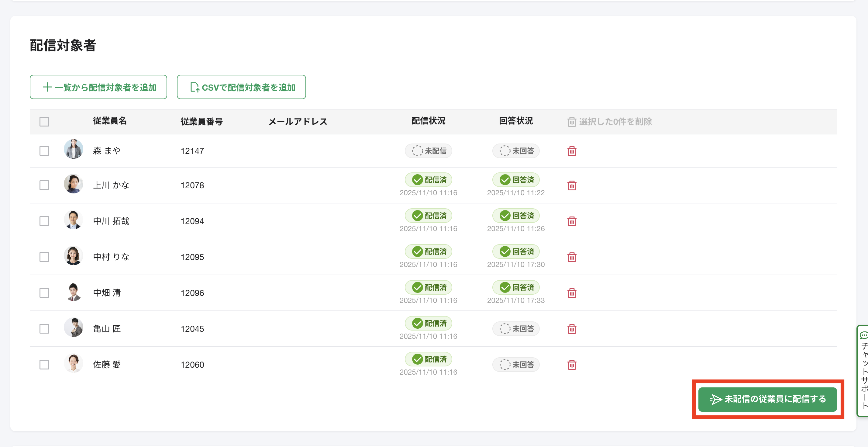Image resolution: width=868 pixels, height=447 pixels.
Task: Click trash icon for 上川 かな
Action: tap(571, 185)
